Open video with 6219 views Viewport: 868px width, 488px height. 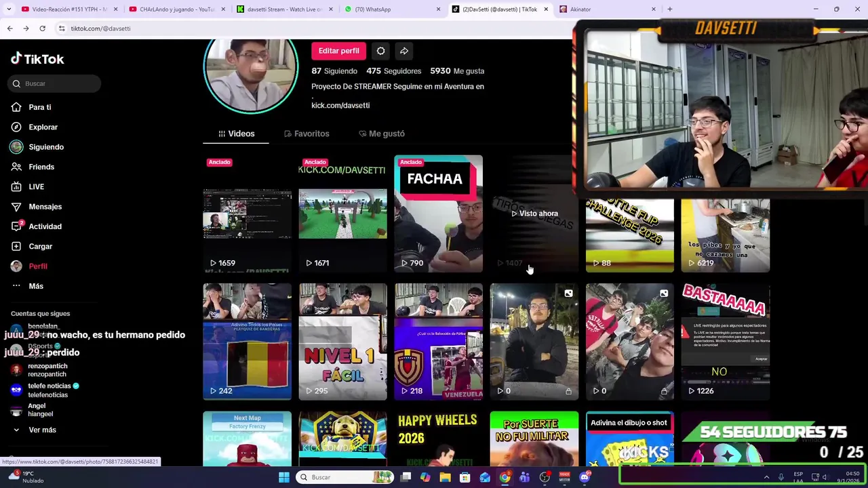(726, 235)
